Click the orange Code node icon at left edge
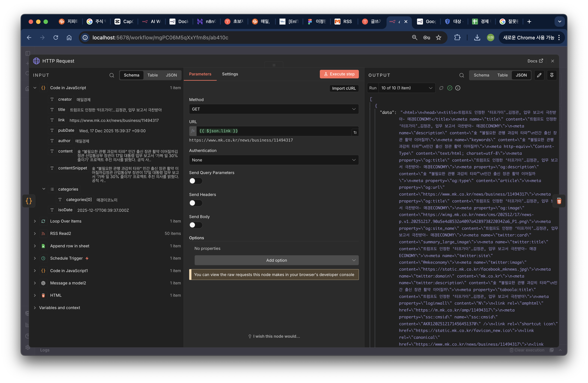This screenshot has width=588, height=383. (x=29, y=201)
